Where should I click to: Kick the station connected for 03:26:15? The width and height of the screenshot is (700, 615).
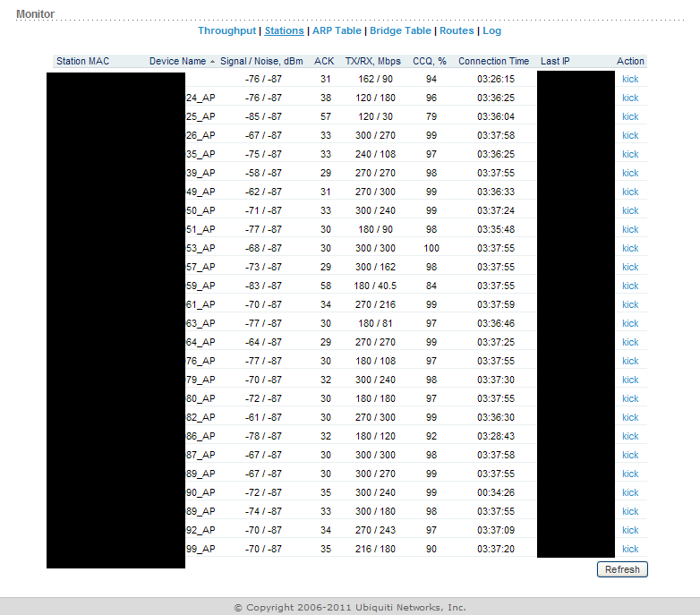click(630, 79)
